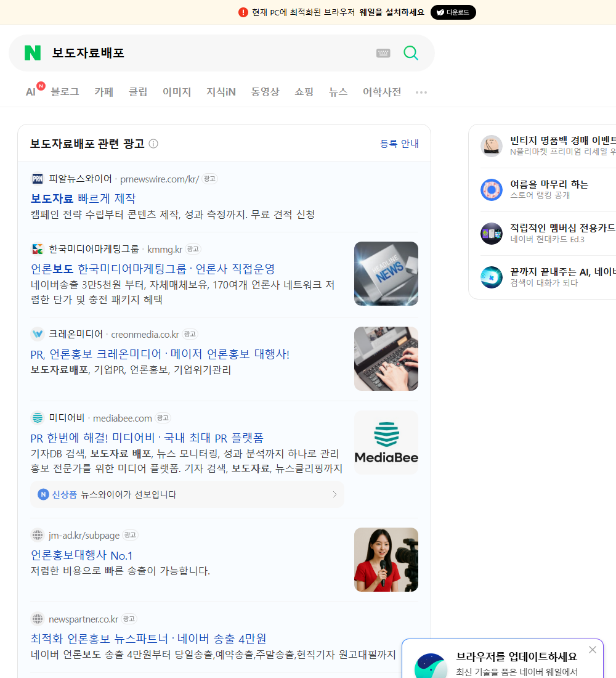Viewport: 616px width, 678px height.
Task: Click the 광고 badge next to creonmedia.co.kr
Action: tap(190, 334)
